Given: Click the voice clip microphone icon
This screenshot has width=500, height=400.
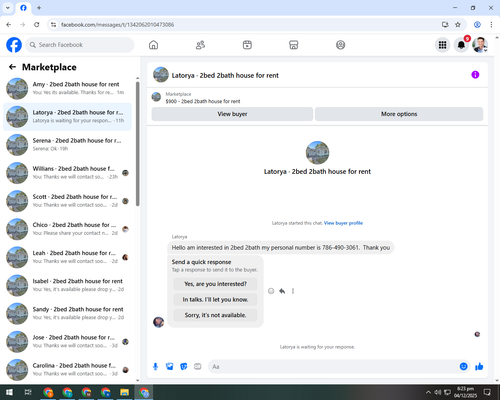Looking at the screenshot, I should [x=155, y=367].
